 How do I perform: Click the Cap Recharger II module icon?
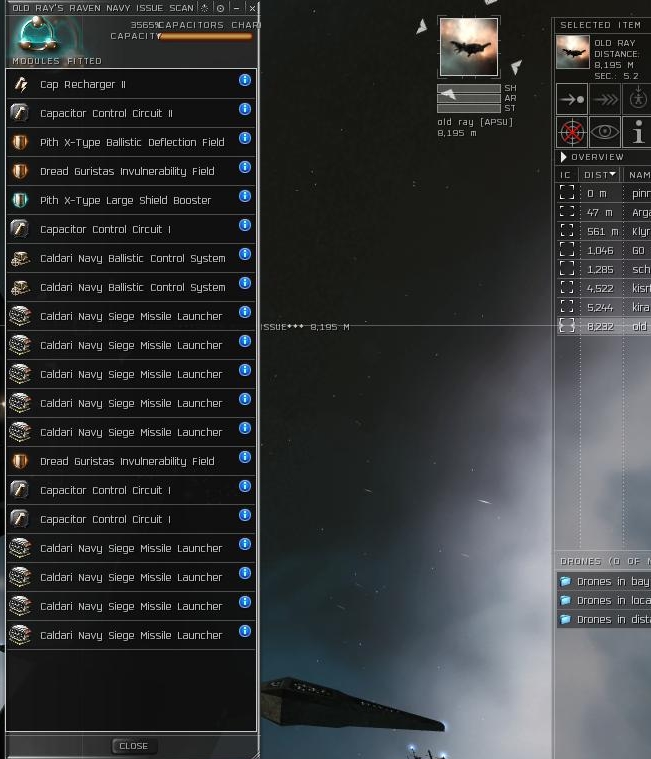tap(20, 84)
